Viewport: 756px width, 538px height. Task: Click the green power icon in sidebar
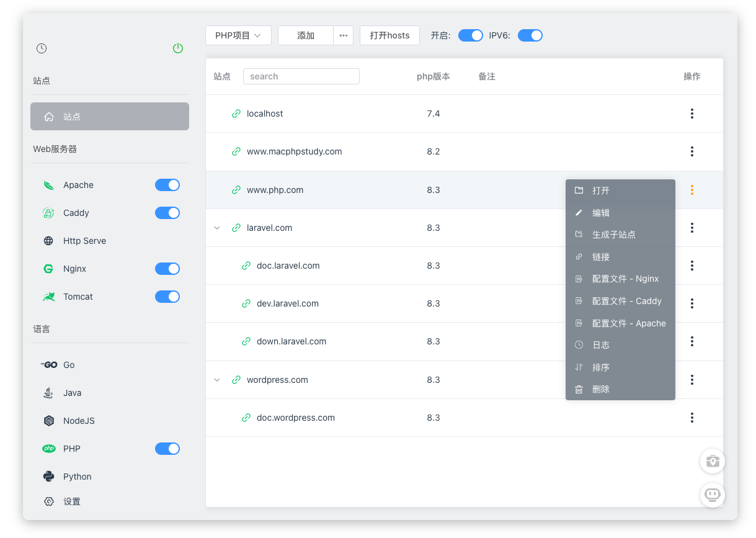pyautogui.click(x=178, y=48)
